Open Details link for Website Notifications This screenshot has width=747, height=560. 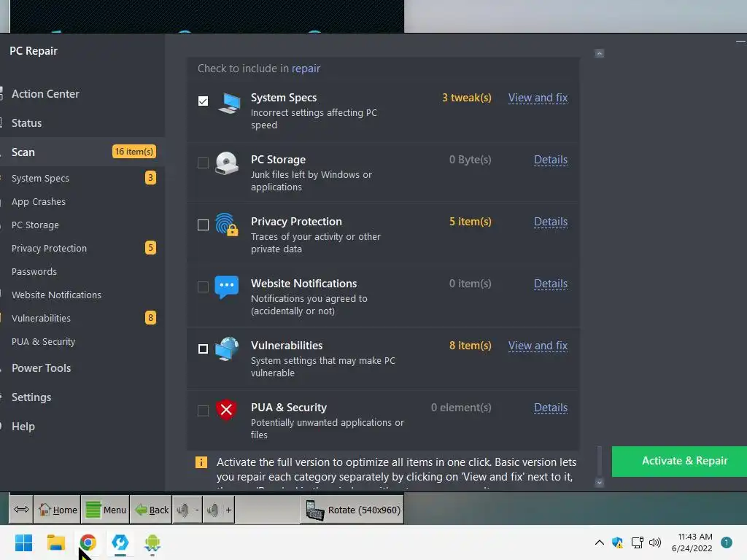[x=551, y=284]
